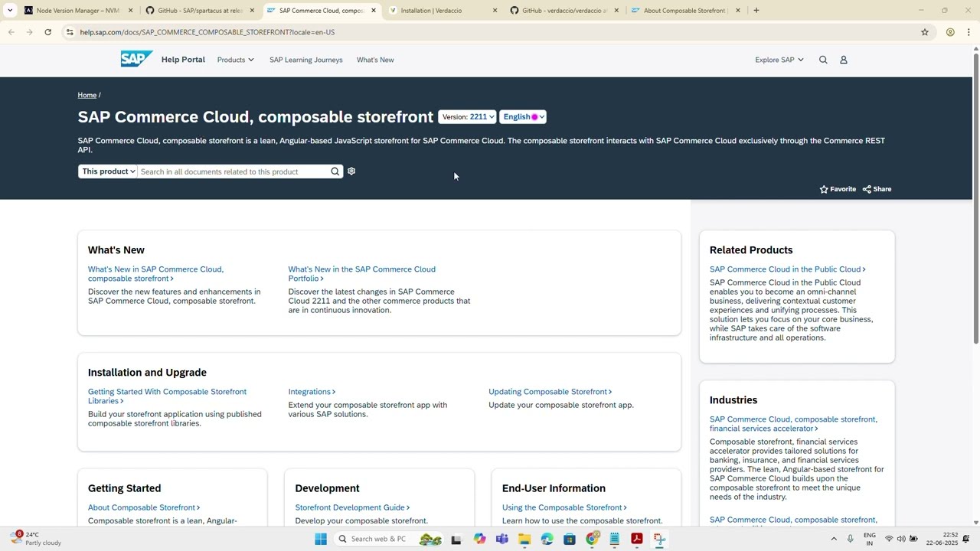This screenshot has height=551, width=980.
Task: Expand the Products menu
Action: pyautogui.click(x=235, y=60)
